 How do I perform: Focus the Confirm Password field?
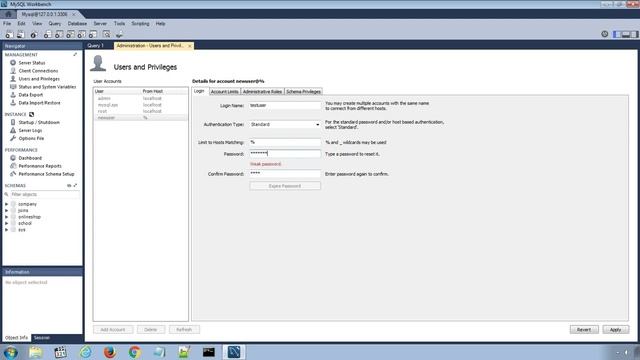pos(285,174)
